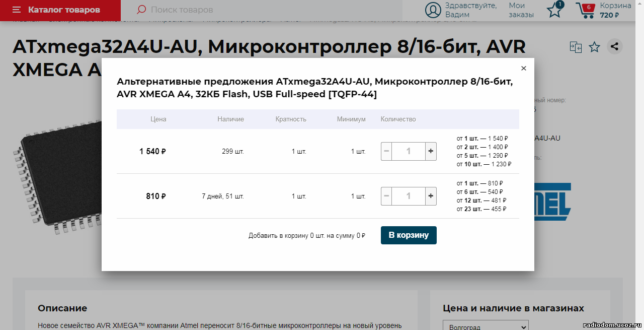Edit quantity field for the 1 540 ₽ offer
Image resolution: width=644 pixels, height=330 pixels.
click(x=409, y=151)
